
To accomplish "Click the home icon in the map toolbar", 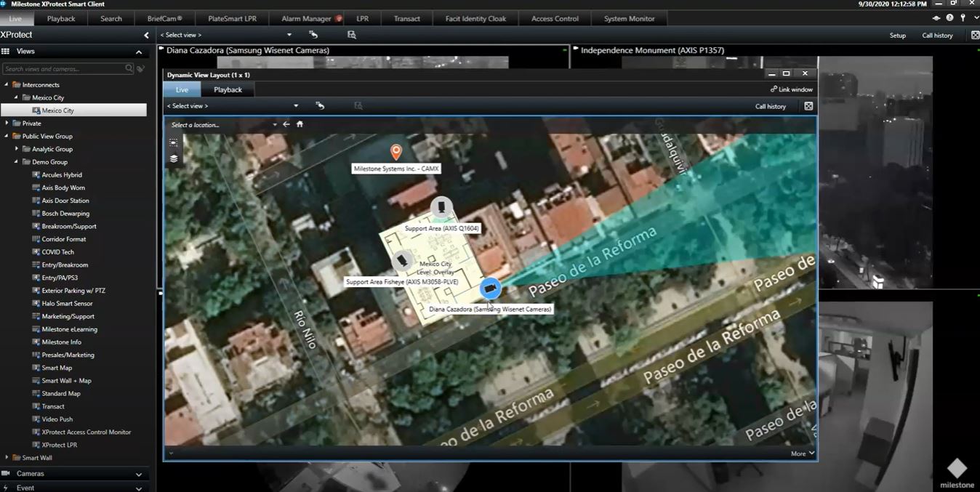I will click(x=299, y=124).
